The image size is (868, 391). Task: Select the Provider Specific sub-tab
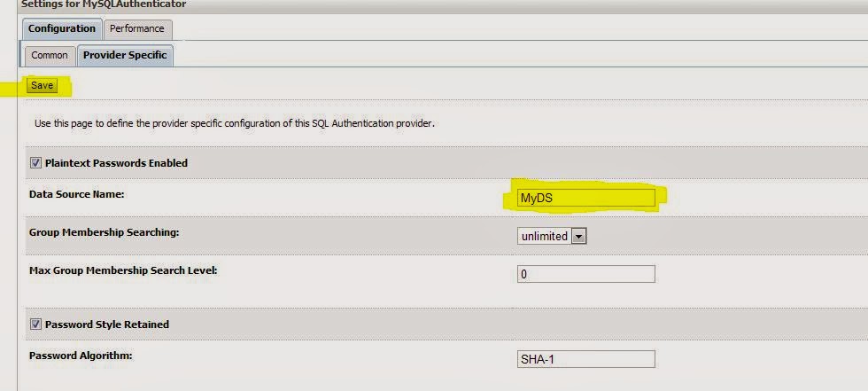[125, 55]
